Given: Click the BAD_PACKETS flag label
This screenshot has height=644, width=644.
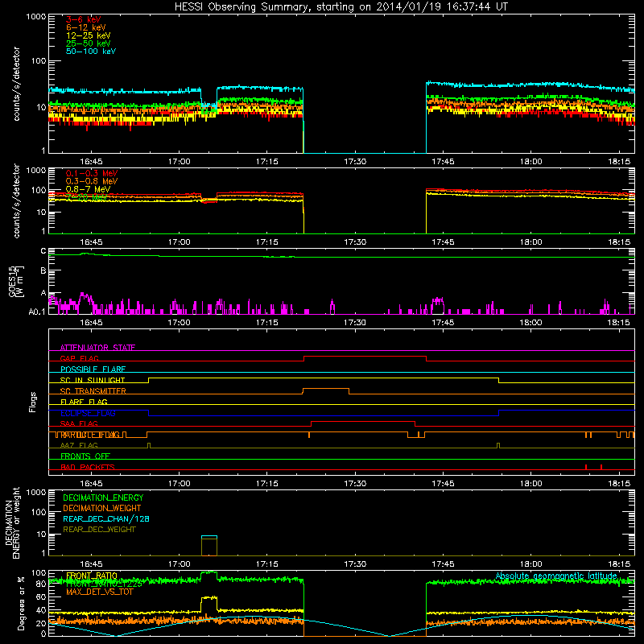Looking at the screenshot, I should coord(88,468).
